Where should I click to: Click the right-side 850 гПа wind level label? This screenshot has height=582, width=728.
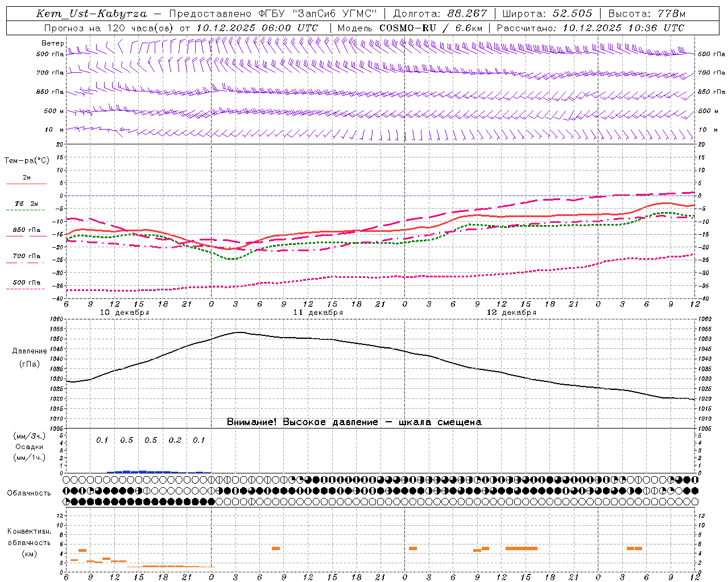pyautogui.click(x=712, y=92)
